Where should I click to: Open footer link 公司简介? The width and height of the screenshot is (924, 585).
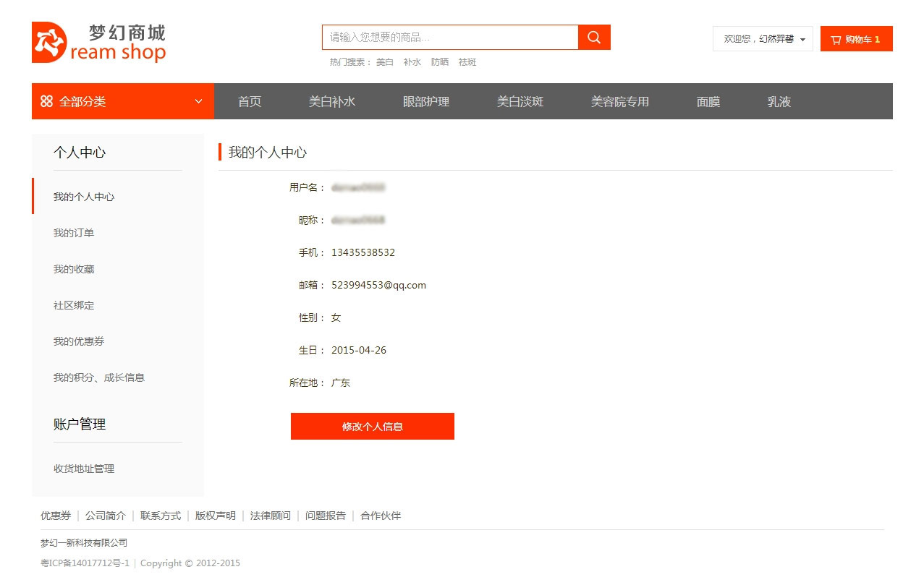[106, 516]
